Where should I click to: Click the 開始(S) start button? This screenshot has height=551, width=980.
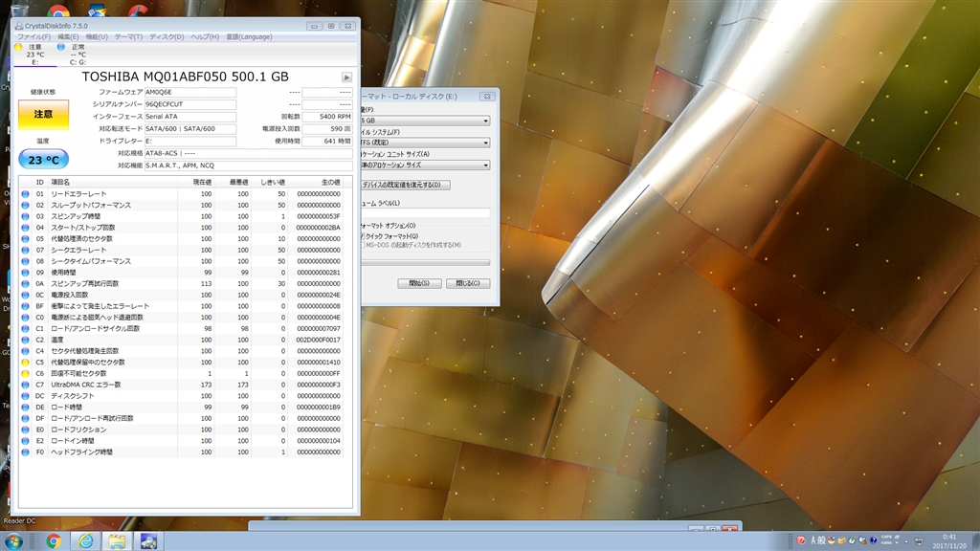(x=419, y=283)
